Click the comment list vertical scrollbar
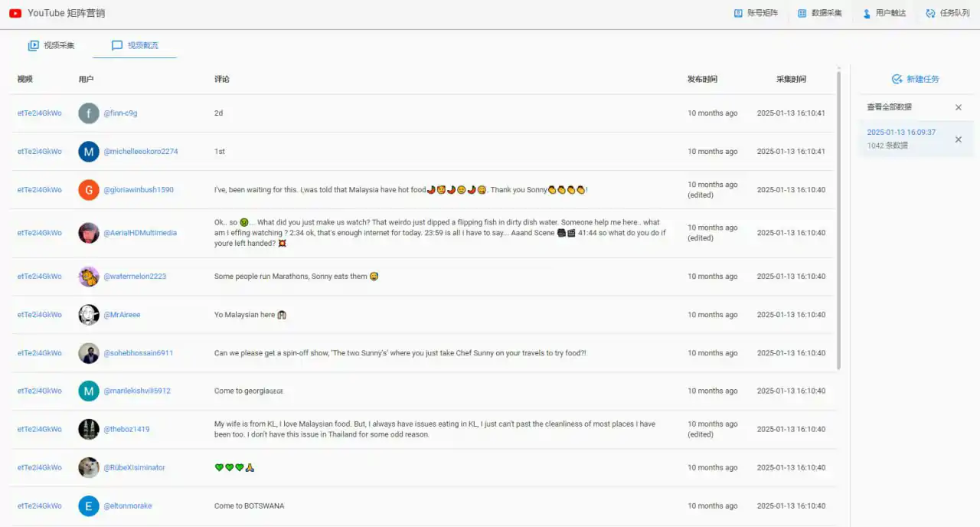The width and height of the screenshot is (980, 527). tap(839, 221)
